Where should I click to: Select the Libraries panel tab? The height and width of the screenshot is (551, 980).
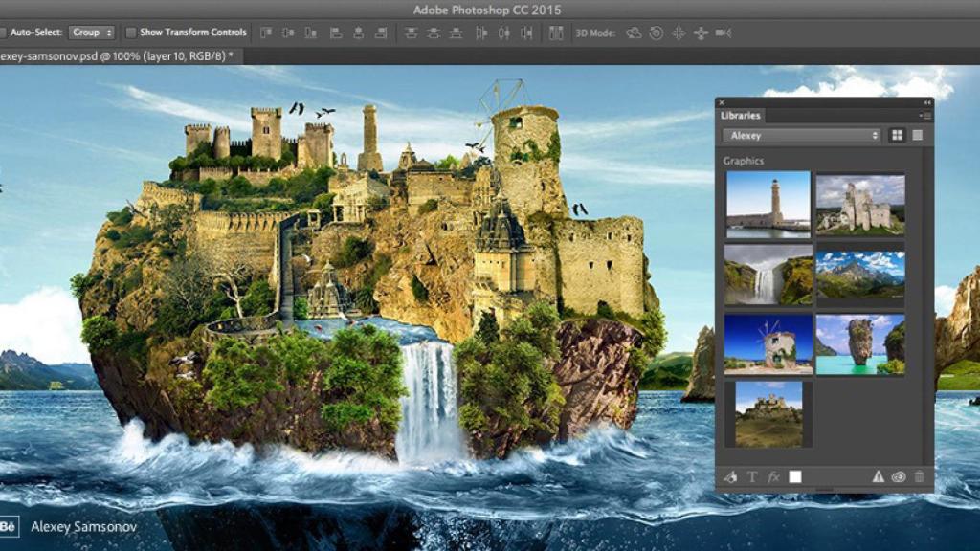click(x=743, y=116)
